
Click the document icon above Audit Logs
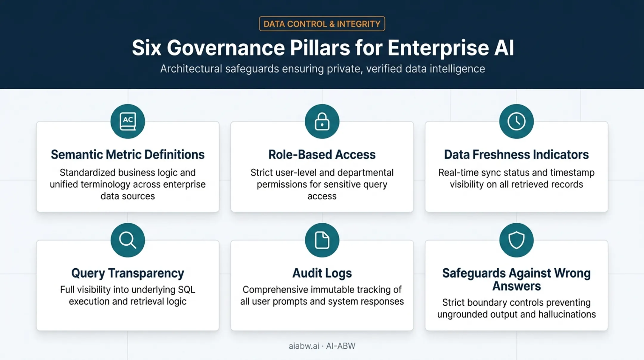pos(322,240)
